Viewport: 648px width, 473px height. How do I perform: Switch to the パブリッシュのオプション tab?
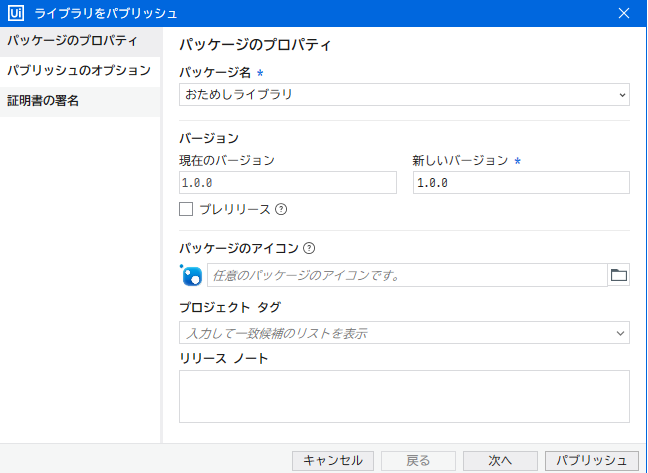pyautogui.click(x=80, y=71)
